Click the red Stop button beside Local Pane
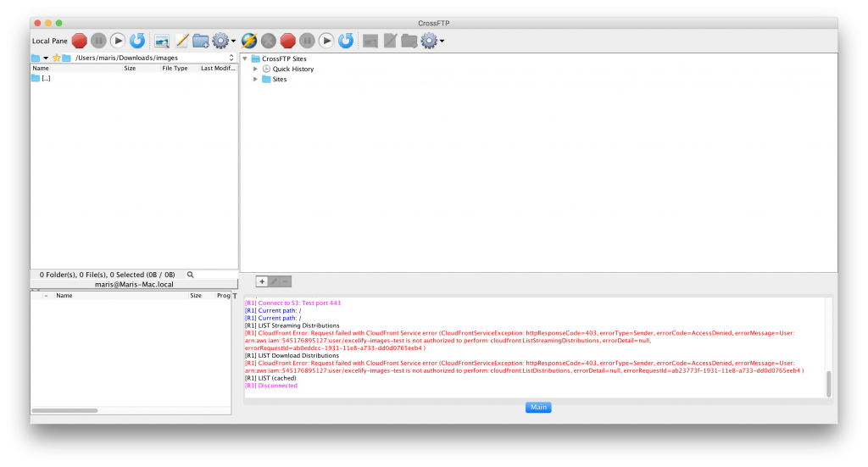Viewport: 868px width, 467px height. (80, 40)
